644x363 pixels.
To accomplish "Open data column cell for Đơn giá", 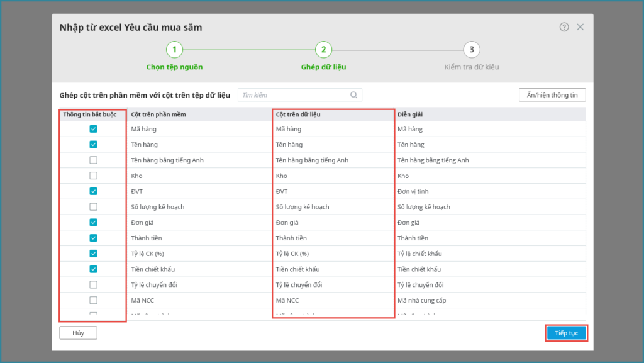I will [333, 223].
